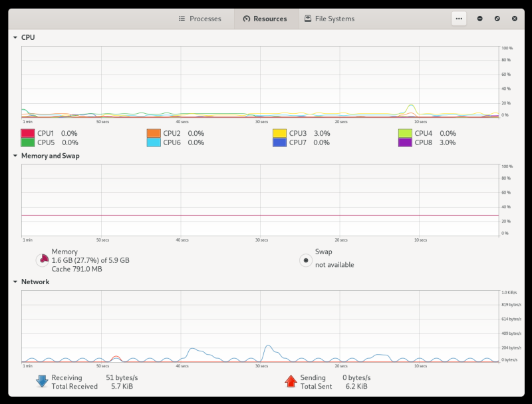Image resolution: width=532 pixels, height=404 pixels.
Task: Collapse the CPU section
Action: [x=15, y=38]
